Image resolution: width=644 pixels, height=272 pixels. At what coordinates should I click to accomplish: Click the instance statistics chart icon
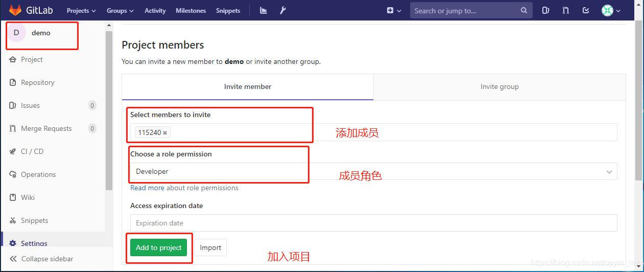tap(264, 10)
